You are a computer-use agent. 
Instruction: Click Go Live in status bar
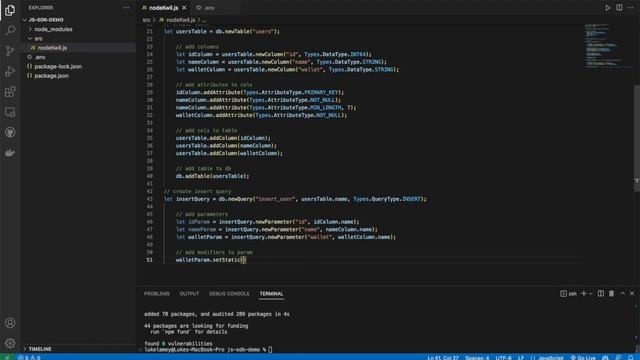tap(583, 358)
